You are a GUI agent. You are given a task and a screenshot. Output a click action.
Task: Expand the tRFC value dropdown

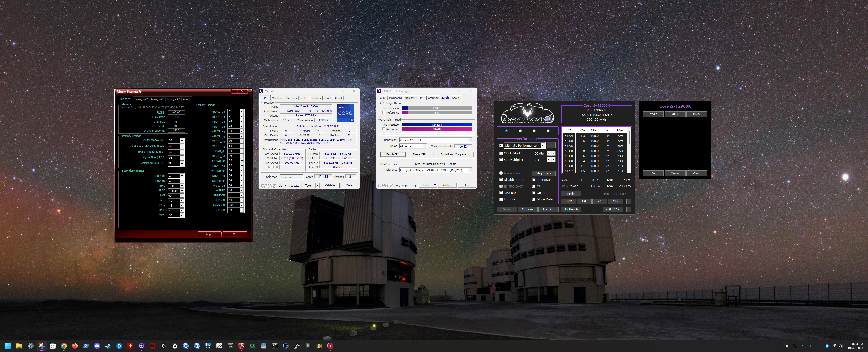pos(182,186)
